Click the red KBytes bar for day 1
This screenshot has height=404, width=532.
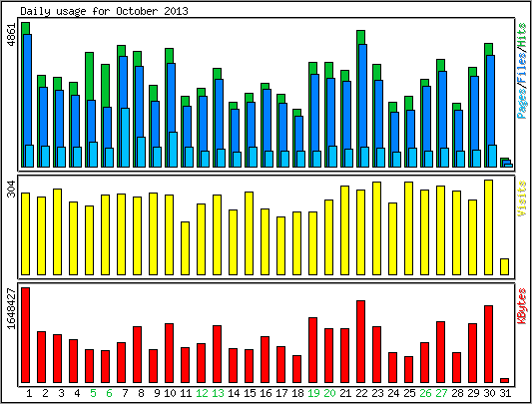[x=25, y=335]
